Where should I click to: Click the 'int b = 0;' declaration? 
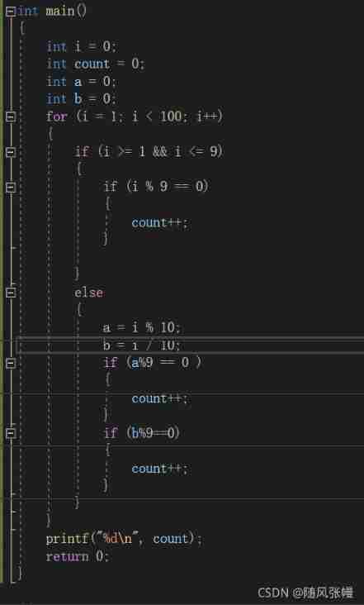[x=81, y=99]
